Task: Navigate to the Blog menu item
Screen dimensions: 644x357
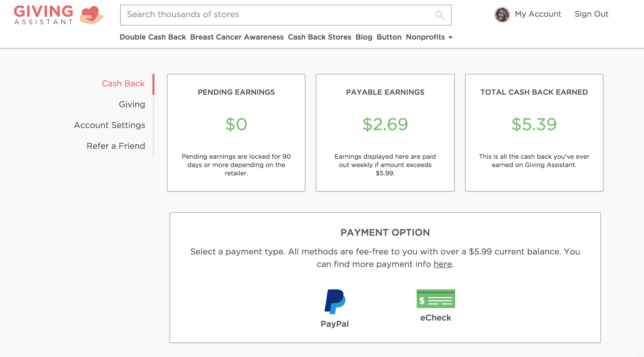Action: point(364,37)
